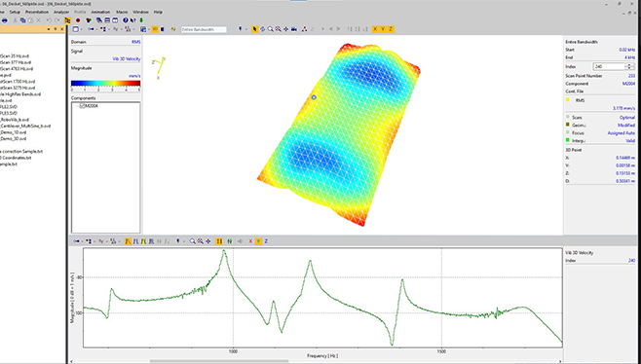641x364 pixels.
Task: Toggle the Z direction in 3D view toolbar
Action: pyautogui.click(x=391, y=29)
